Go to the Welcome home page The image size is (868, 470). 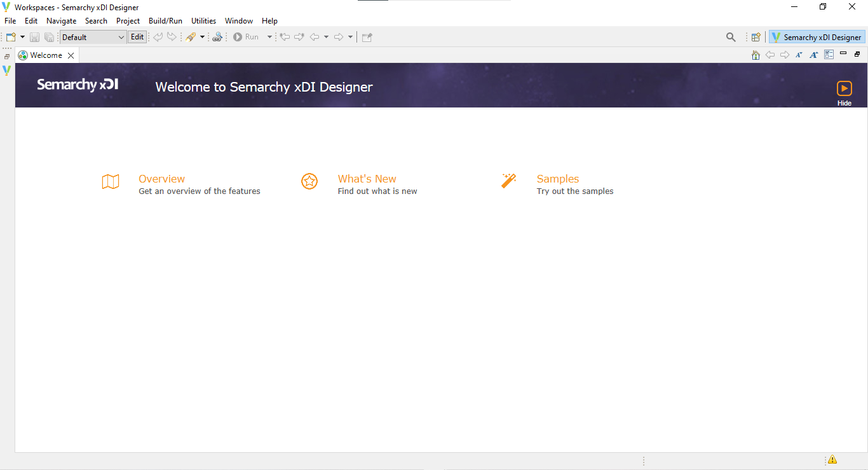(x=756, y=55)
